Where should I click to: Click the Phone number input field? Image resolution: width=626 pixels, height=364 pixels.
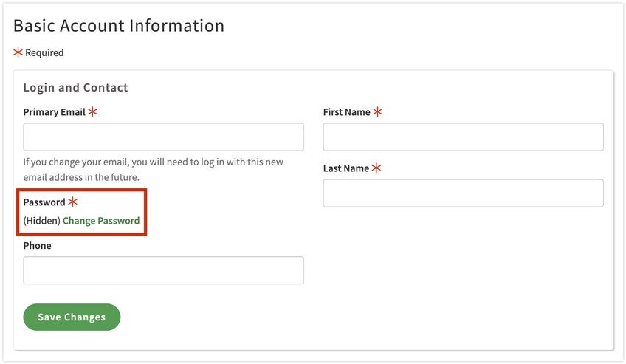(x=163, y=270)
